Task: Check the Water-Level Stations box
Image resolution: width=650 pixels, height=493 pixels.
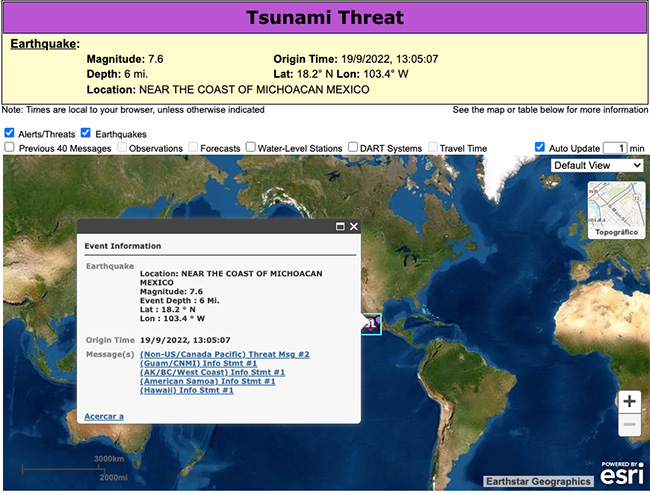Action: [x=250, y=148]
